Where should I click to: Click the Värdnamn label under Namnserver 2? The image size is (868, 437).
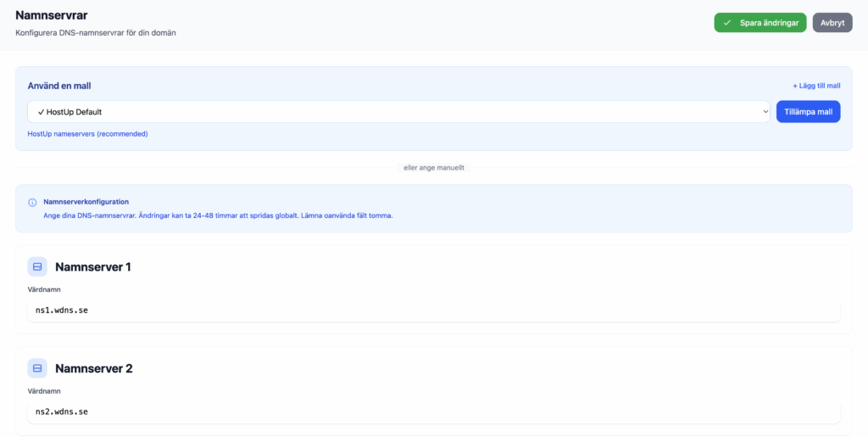44,391
